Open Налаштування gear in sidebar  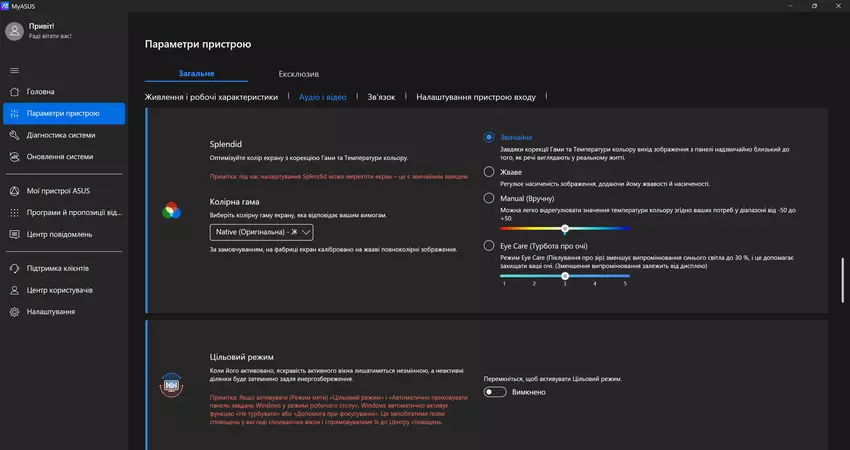click(x=14, y=312)
